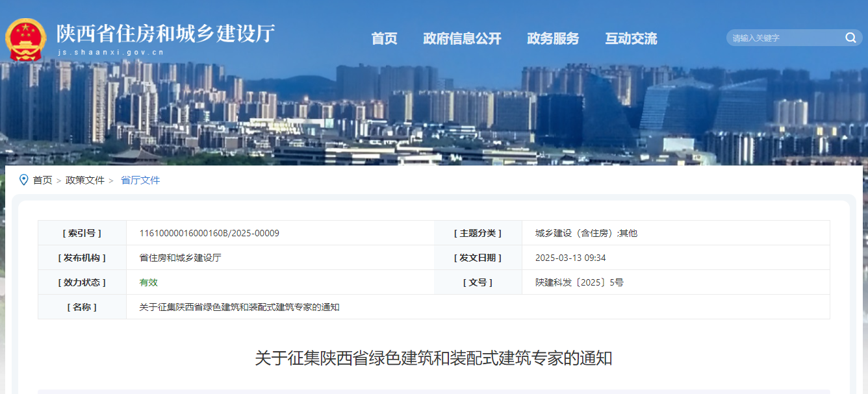This screenshot has width=868, height=394.
Task: Open the 政府信息公开 menu
Action: click(463, 38)
